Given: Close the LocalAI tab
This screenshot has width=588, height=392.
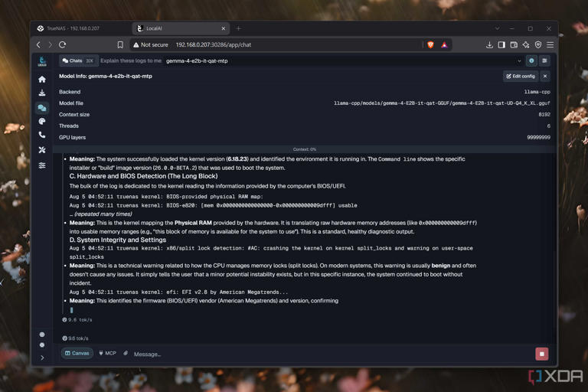Looking at the screenshot, I should [224, 28].
